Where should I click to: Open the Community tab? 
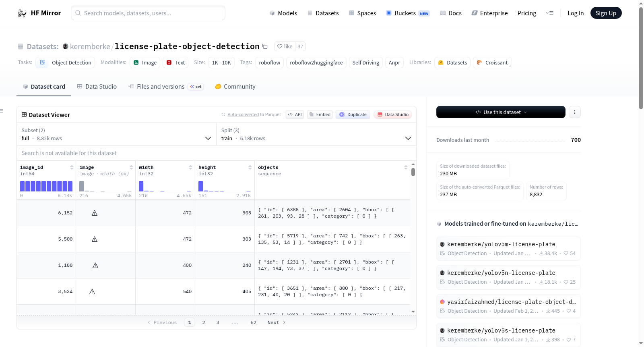[x=235, y=87]
